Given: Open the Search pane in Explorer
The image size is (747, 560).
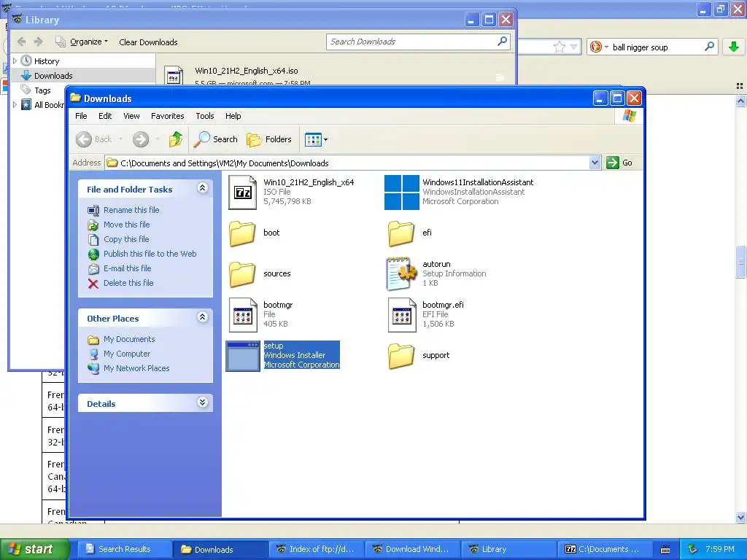Looking at the screenshot, I should pyautogui.click(x=216, y=139).
